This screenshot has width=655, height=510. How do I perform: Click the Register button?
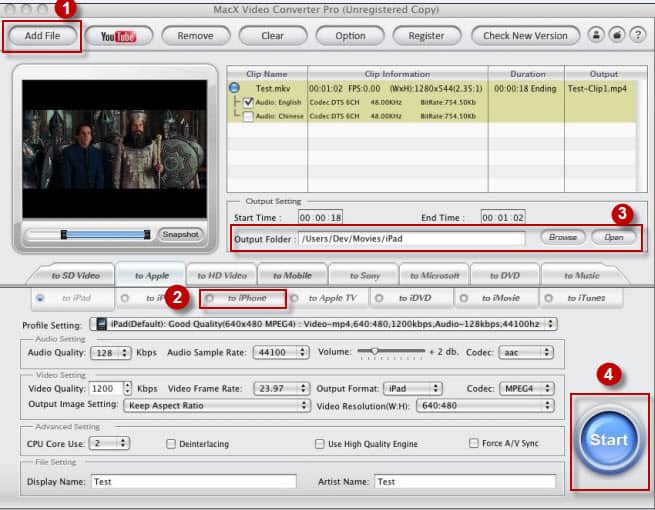click(426, 36)
